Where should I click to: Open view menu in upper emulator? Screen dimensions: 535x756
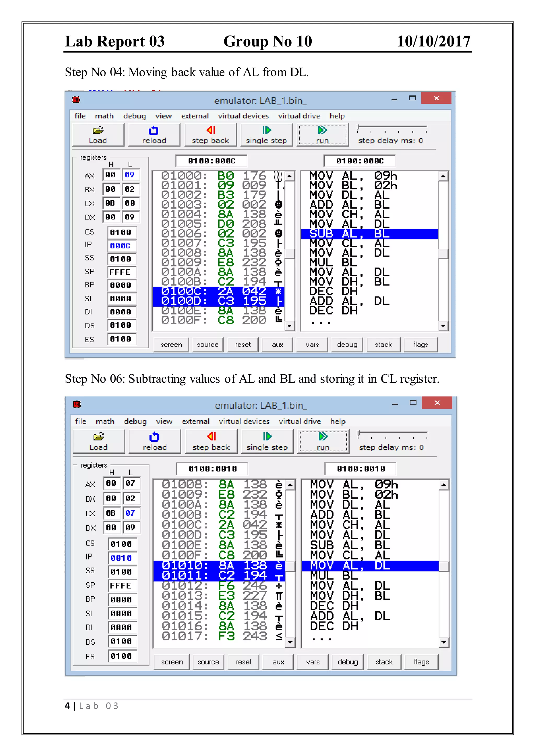pos(163,116)
